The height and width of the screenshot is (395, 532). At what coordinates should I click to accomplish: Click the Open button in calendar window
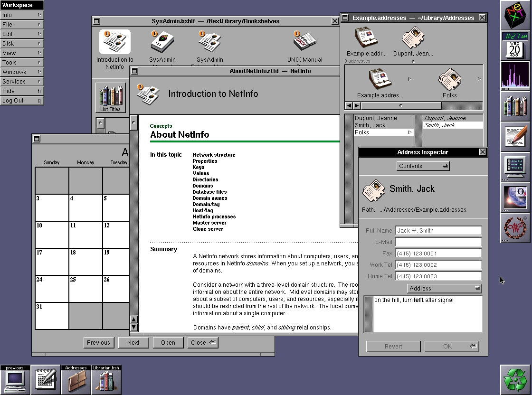[x=168, y=342]
